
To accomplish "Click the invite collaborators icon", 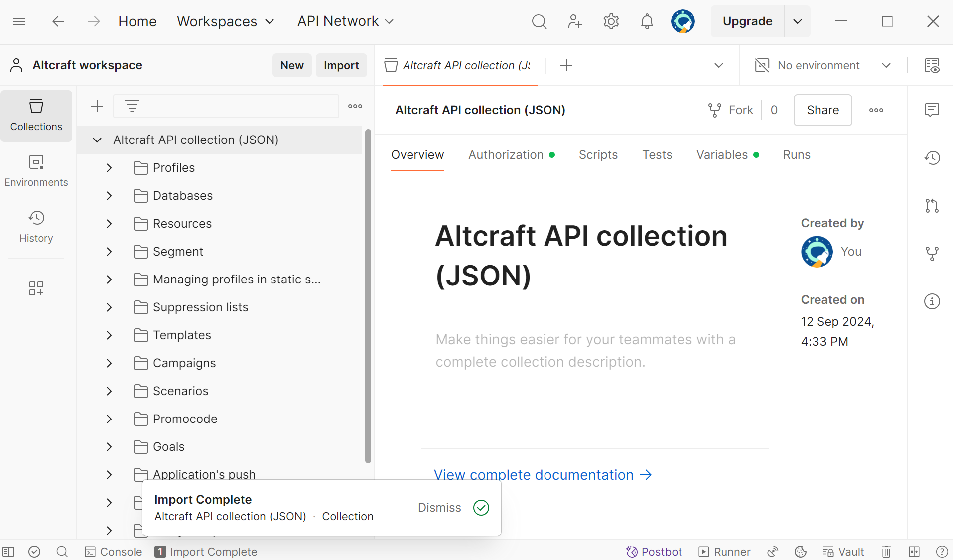I will pyautogui.click(x=575, y=21).
